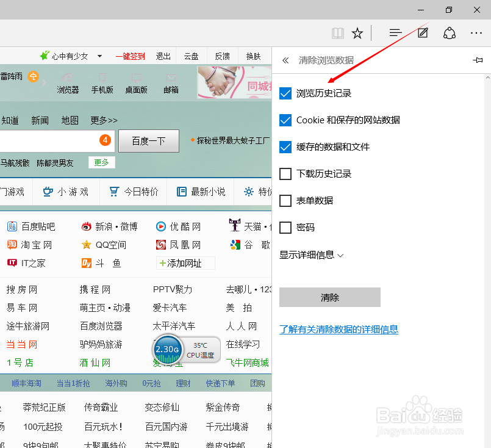Uncheck 缓存的数据和文件 checkbox

click(285, 147)
